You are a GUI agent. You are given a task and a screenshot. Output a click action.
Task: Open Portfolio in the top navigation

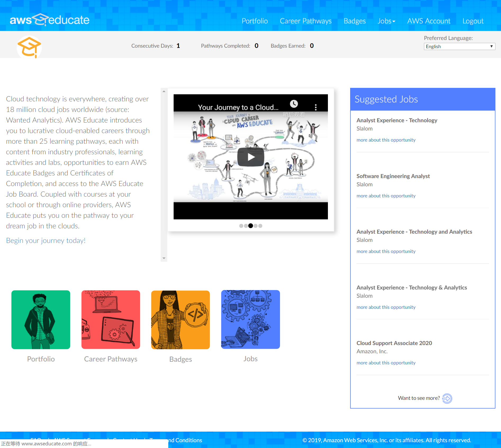click(255, 21)
